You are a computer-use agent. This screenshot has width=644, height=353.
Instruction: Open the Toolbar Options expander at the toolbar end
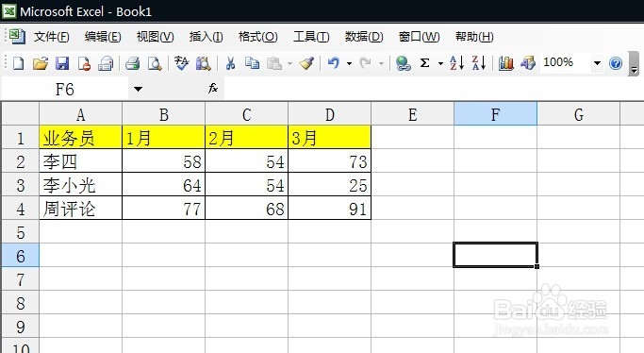point(634,64)
